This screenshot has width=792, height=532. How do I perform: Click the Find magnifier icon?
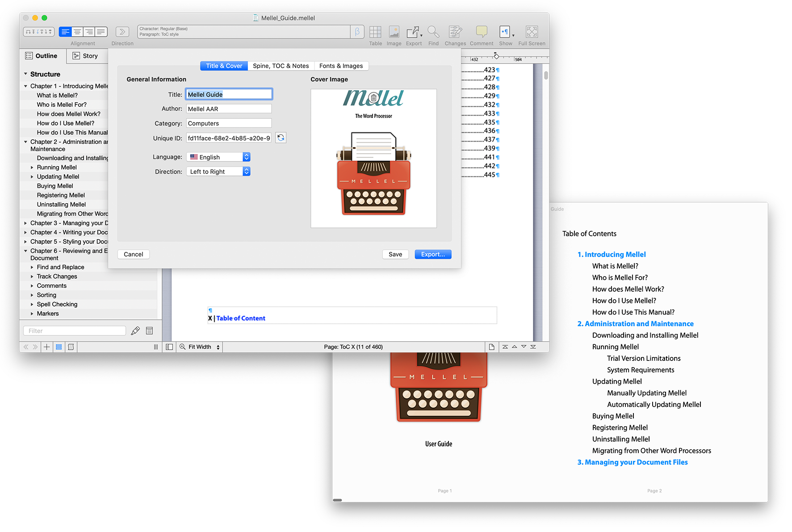(x=433, y=32)
